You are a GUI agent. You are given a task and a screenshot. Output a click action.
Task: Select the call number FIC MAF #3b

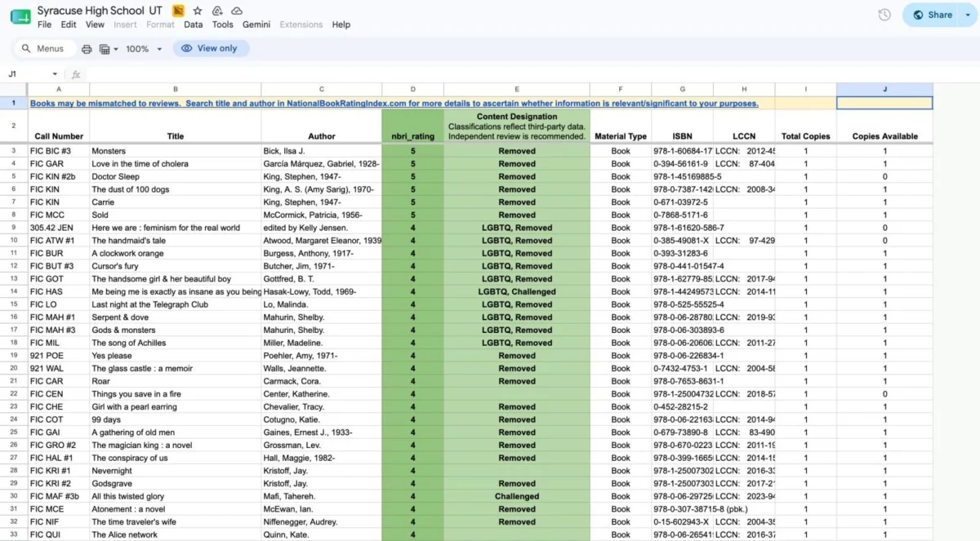(x=59, y=496)
